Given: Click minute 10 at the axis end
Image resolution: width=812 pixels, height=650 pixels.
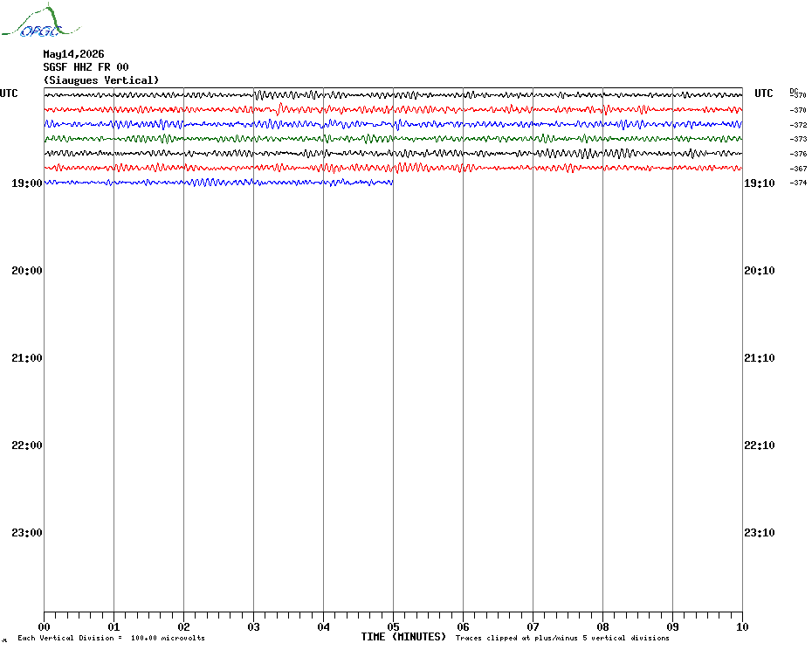Looking at the screenshot, I should 742,626.
